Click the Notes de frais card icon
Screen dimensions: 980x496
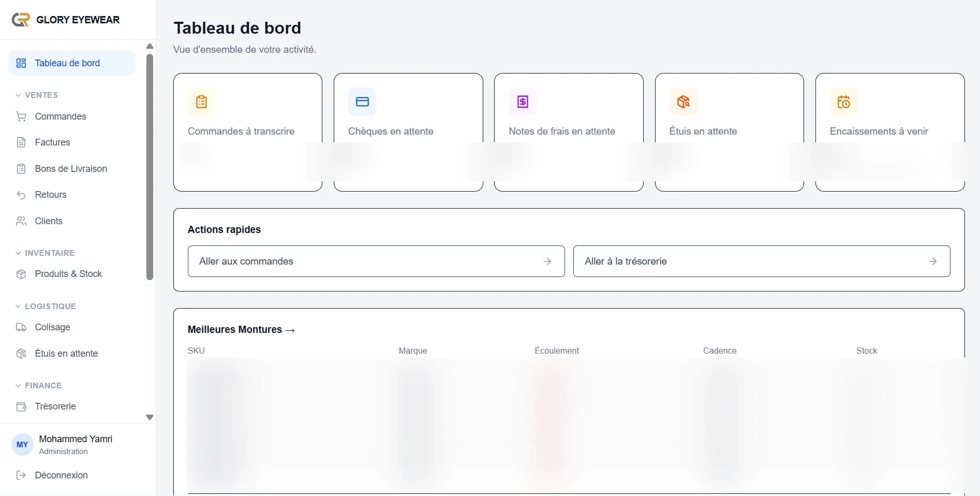(523, 101)
